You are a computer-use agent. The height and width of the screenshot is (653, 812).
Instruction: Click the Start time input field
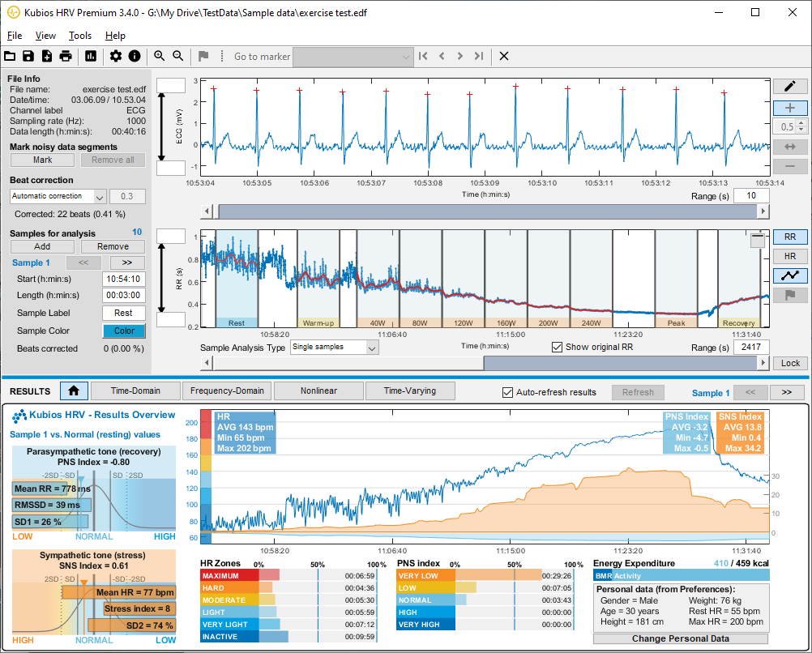(x=124, y=280)
